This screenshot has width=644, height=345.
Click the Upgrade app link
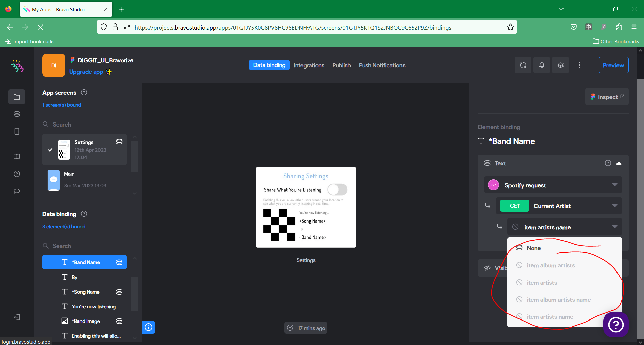coord(86,72)
